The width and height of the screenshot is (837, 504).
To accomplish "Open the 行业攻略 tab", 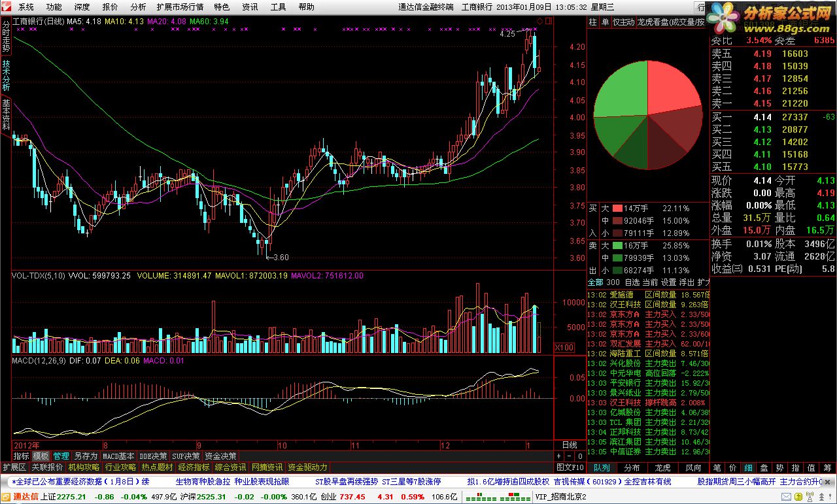I will (x=120, y=467).
